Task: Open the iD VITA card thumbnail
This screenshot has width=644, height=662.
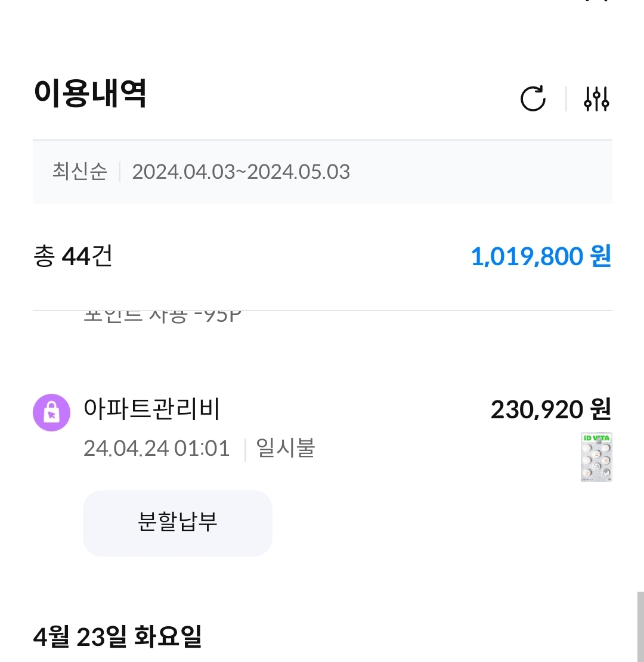Action: click(x=596, y=456)
